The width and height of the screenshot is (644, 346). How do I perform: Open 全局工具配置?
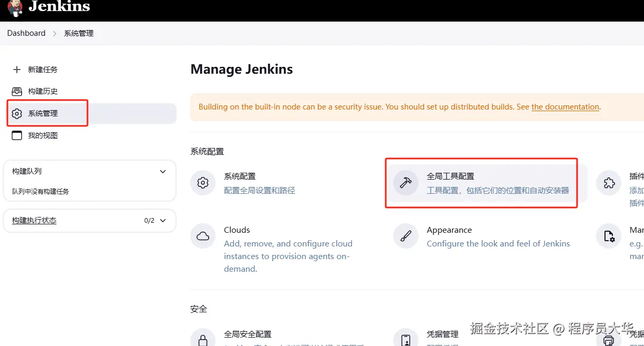[x=451, y=176]
